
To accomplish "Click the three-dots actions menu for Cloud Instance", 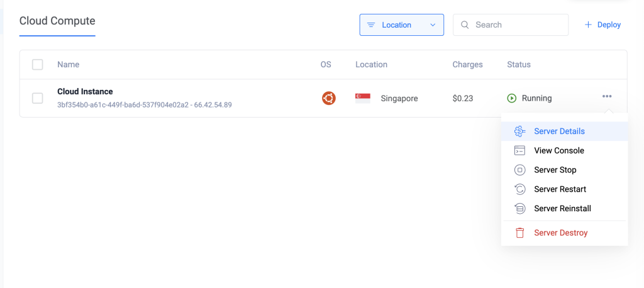I will click(x=607, y=96).
